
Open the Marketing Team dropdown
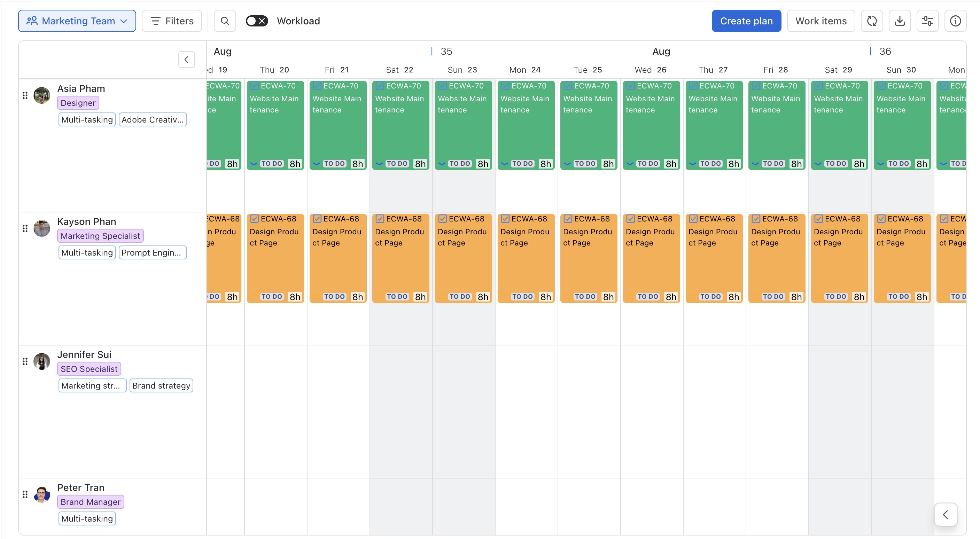(x=77, y=21)
